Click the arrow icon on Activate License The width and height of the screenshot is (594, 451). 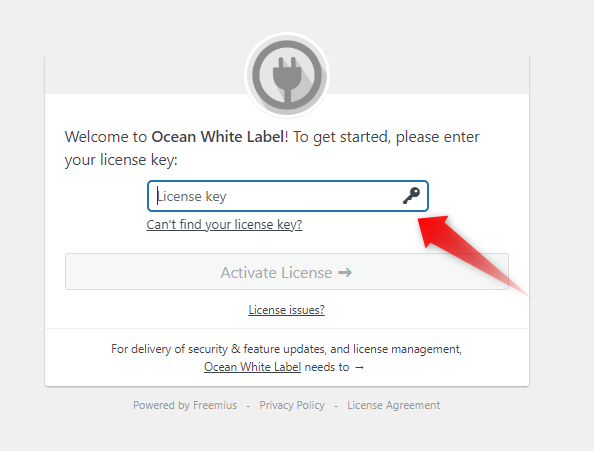coord(345,273)
